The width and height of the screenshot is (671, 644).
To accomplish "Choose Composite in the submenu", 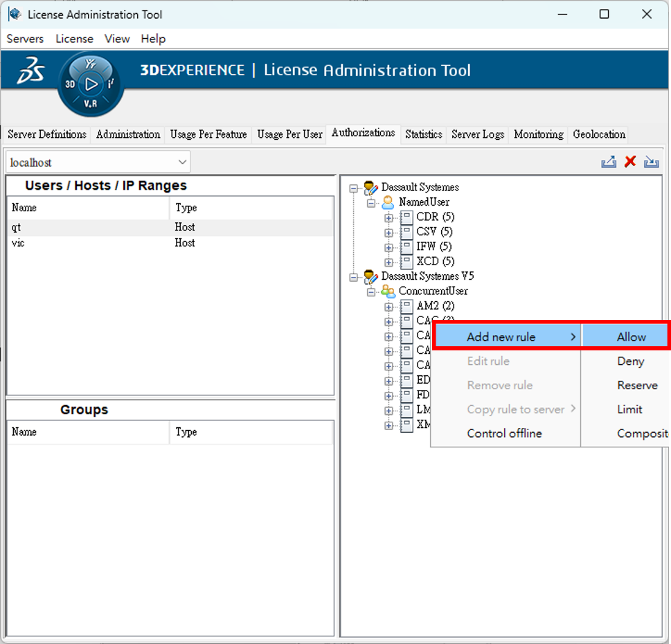I will (x=625, y=433).
